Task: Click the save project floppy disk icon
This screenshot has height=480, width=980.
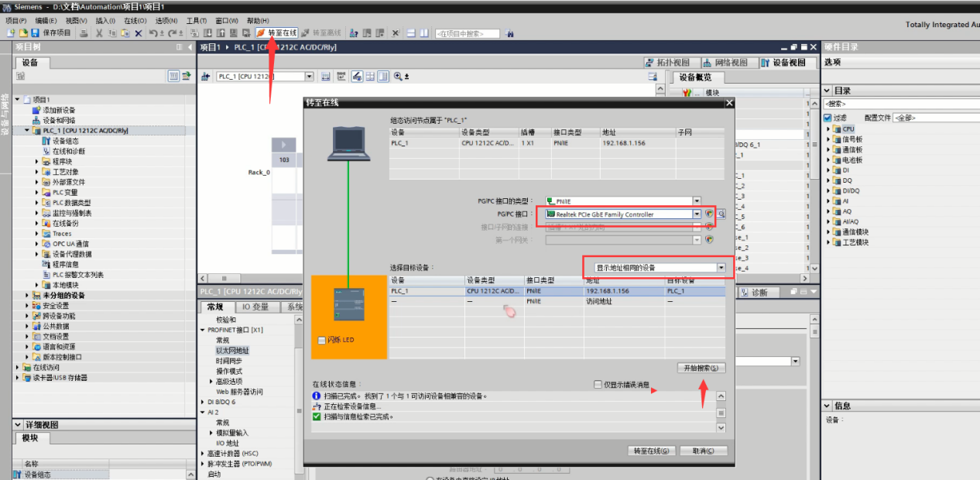Action: (x=36, y=33)
